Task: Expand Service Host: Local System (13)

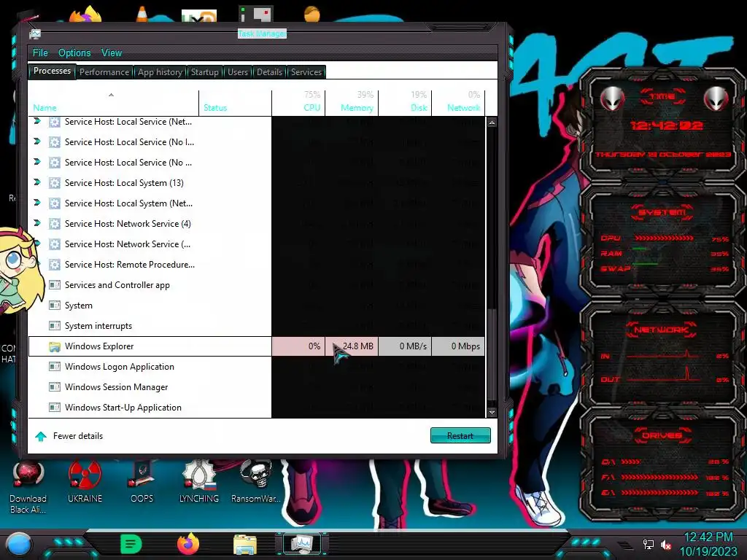Action: (x=37, y=182)
